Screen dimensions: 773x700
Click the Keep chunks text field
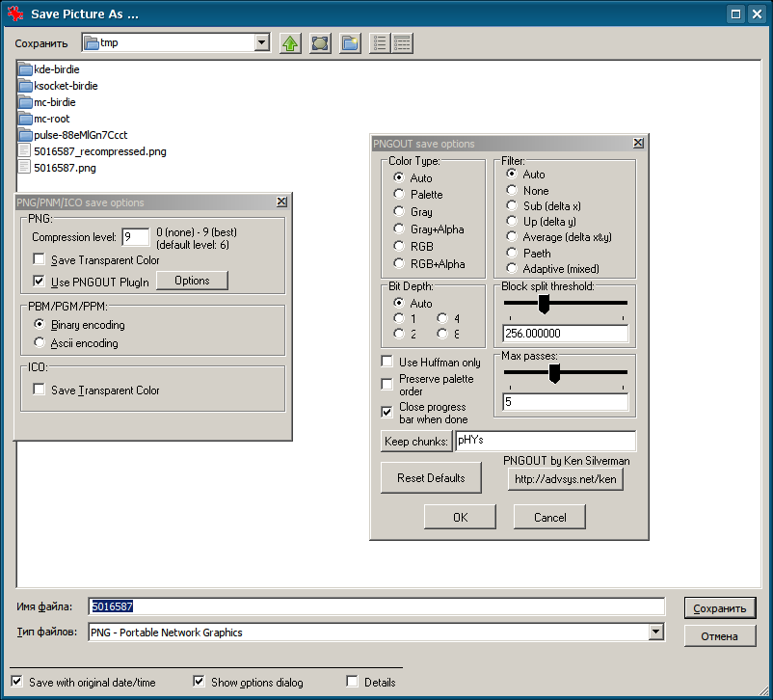545,441
